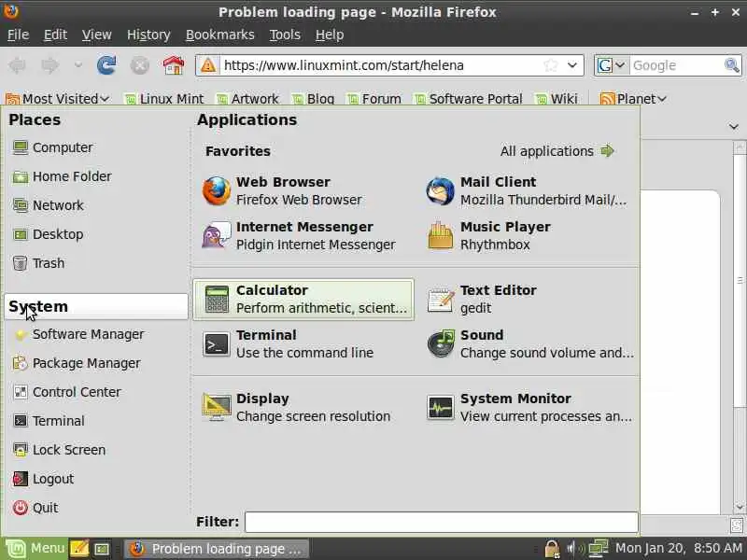747x560 pixels.
Task: Click Firefox taskbar window button
Action: click(217, 549)
